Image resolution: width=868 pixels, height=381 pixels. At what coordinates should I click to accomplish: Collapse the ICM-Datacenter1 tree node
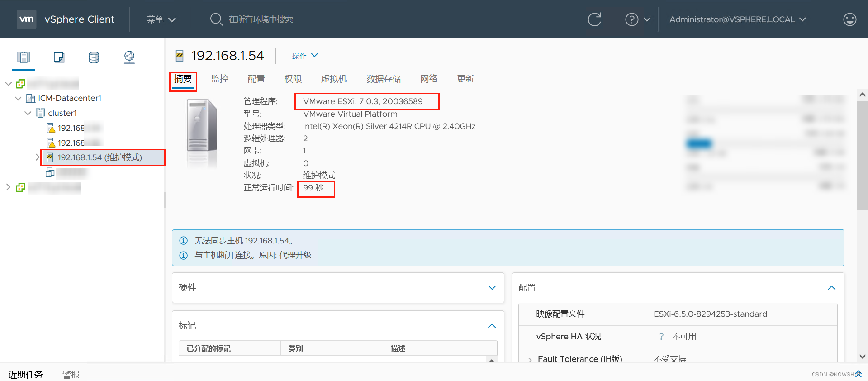[18, 98]
